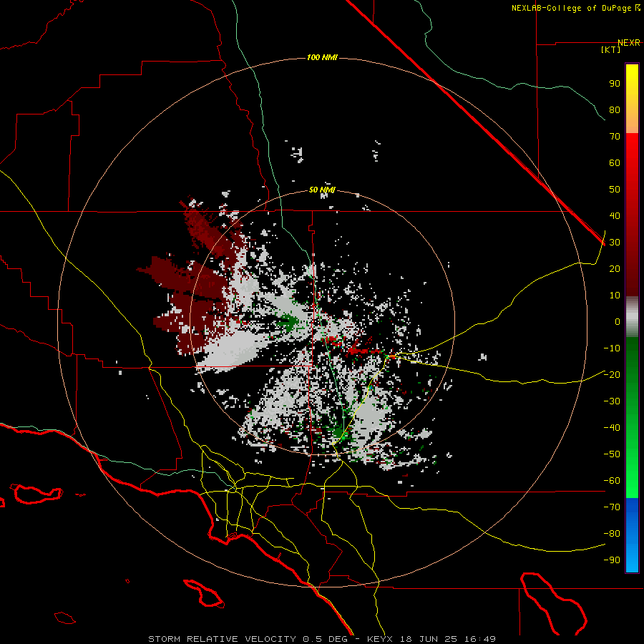Click the "100 NMI" range ring label

pos(322,57)
